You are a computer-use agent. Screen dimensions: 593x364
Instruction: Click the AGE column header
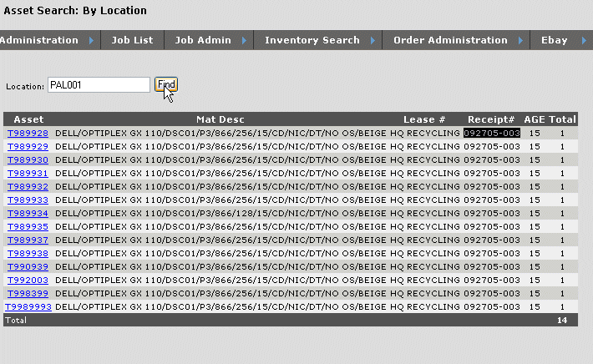point(535,119)
